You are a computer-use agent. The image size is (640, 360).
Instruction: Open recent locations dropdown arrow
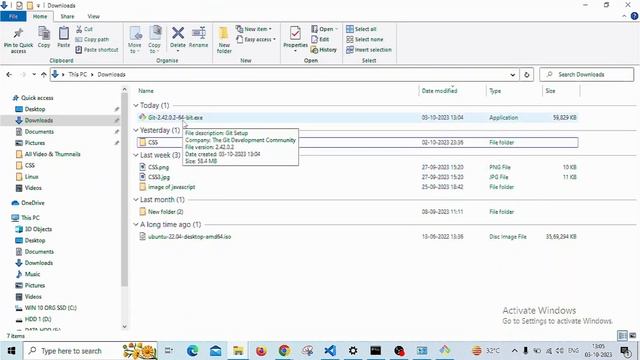pos(34,74)
